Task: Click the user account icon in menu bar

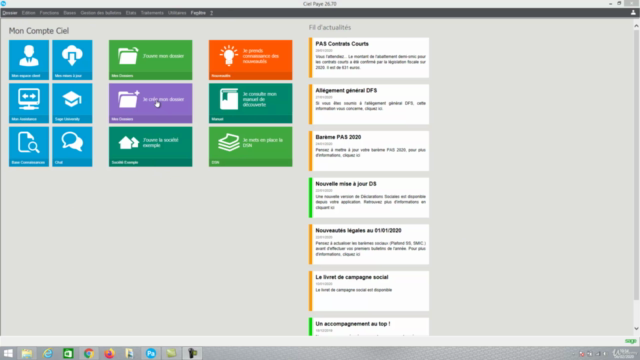Action: click(633, 13)
